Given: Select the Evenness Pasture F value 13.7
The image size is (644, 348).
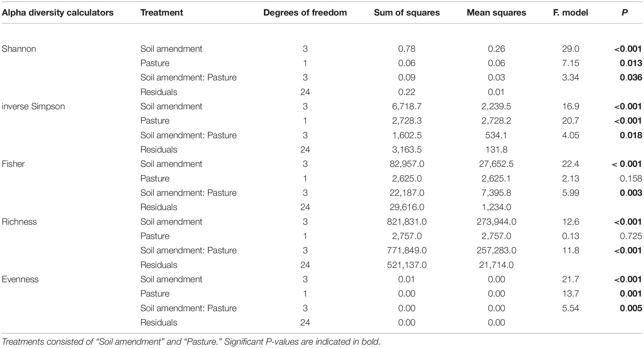Looking at the screenshot, I should (x=570, y=294).
